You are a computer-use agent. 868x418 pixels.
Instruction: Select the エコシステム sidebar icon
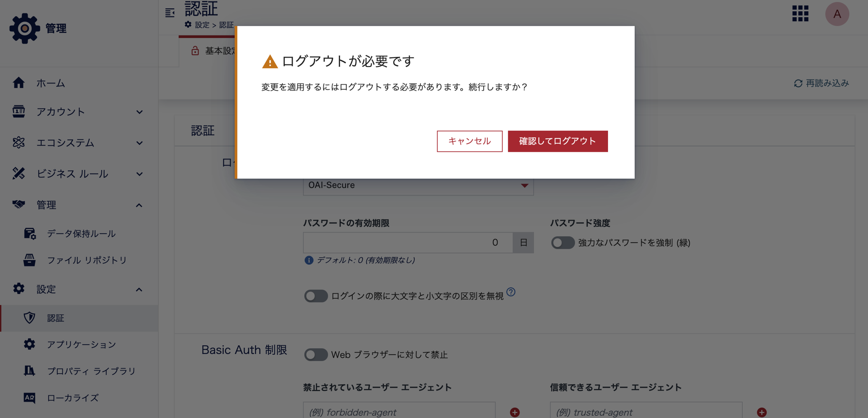19,143
